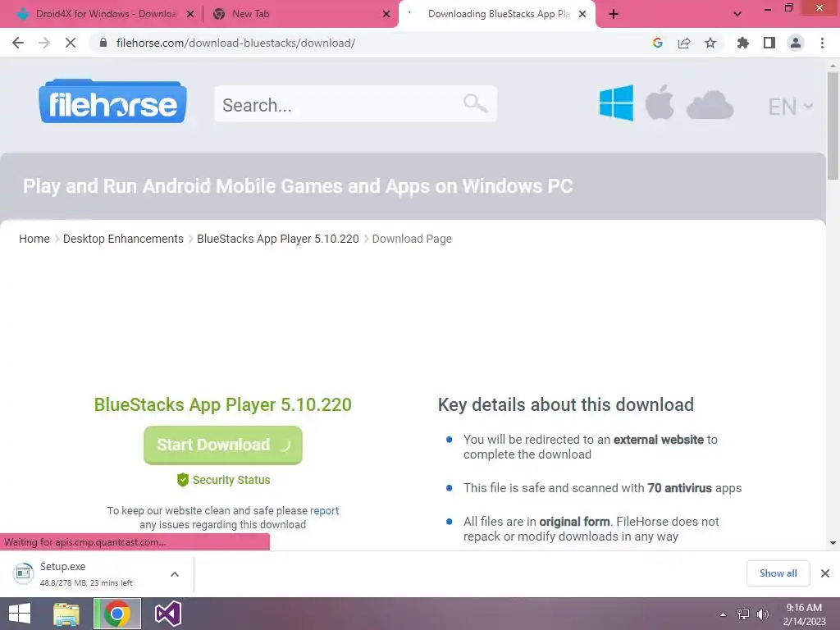The height and width of the screenshot is (630, 840).
Task: Click the Google icon in address bar
Action: pyautogui.click(x=657, y=43)
